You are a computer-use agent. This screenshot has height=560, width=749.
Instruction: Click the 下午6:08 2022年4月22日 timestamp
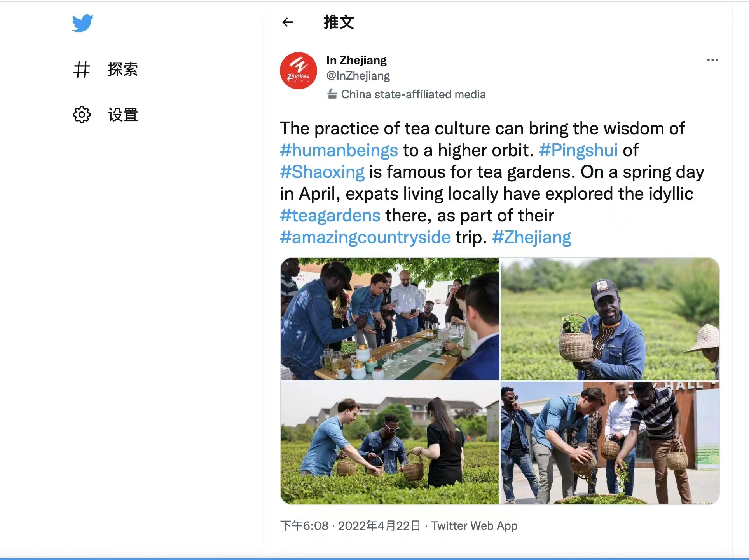(x=350, y=526)
